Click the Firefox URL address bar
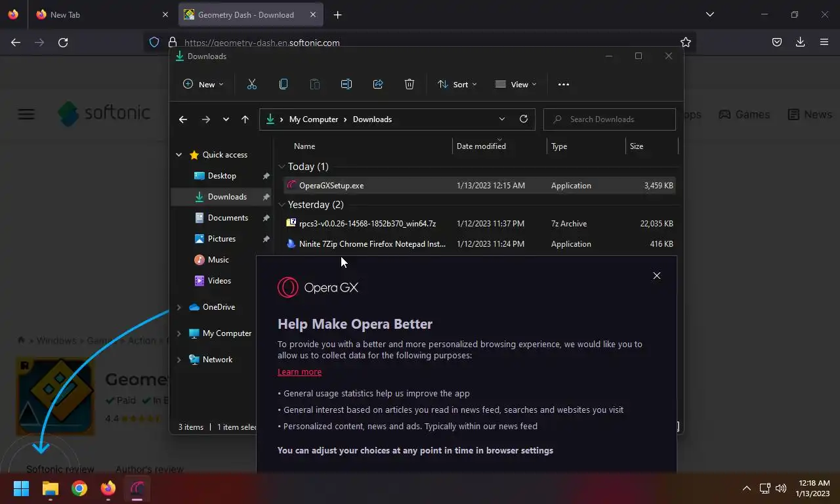Screen dimensions: 840x504 click(420, 42)
